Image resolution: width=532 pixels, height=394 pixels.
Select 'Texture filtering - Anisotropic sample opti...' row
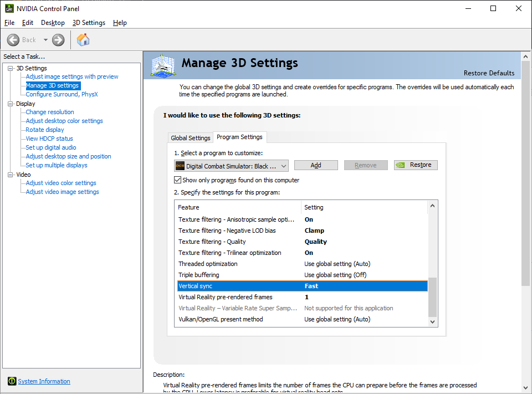coord(303,219)
